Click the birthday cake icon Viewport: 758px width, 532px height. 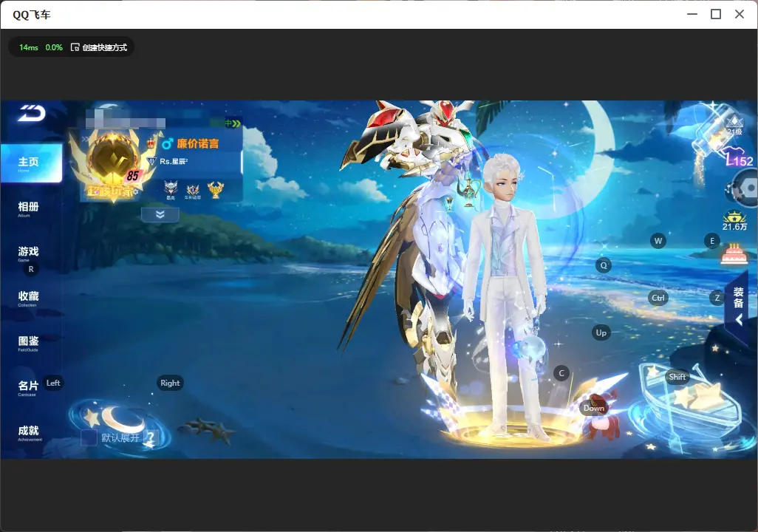(x=734, y=254)
